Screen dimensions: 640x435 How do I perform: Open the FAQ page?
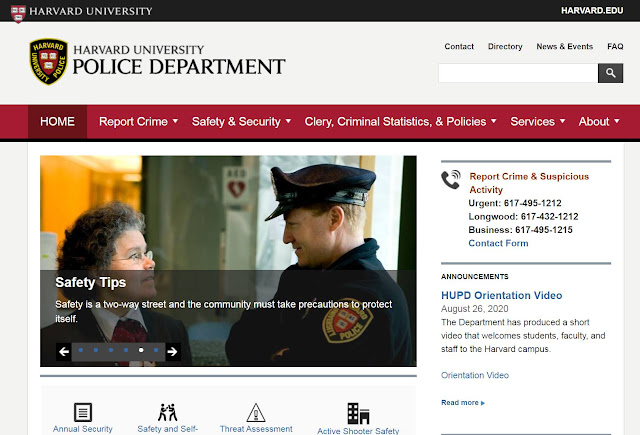(x=615, y=47)
